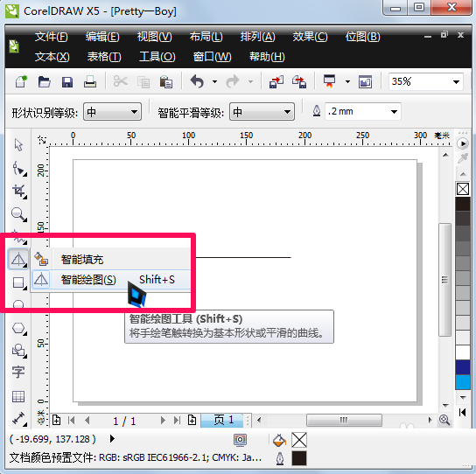Click the color proofing icon in status bar
476x474 pixels.
pos(240,440)
